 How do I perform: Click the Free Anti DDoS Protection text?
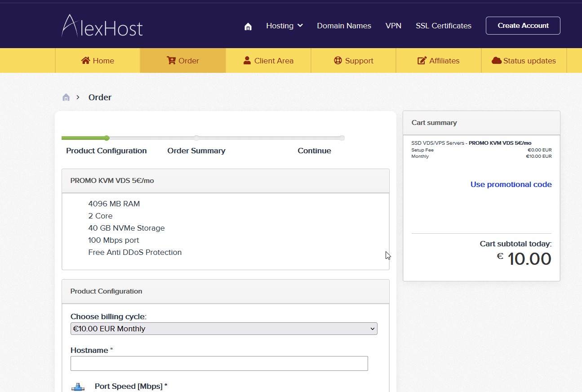[x=135, y=252]
